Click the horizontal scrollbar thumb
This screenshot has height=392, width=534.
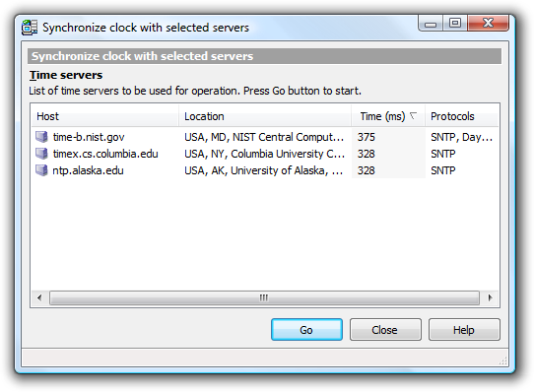point(264,297)
